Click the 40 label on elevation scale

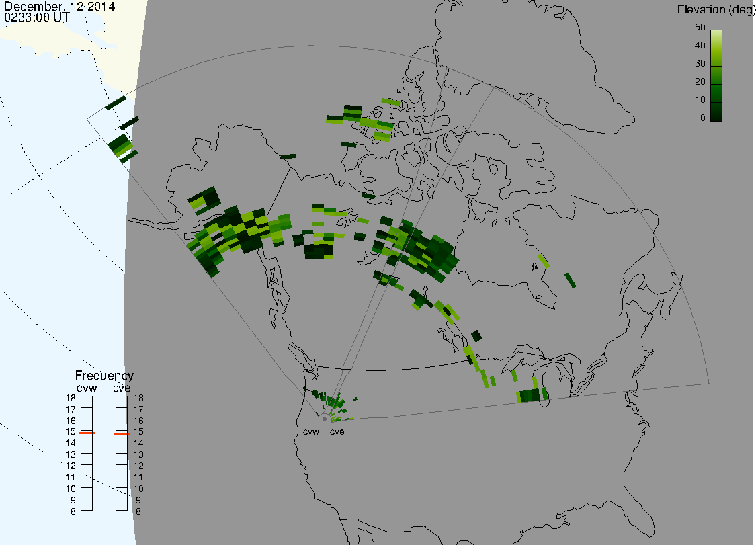pos(700,45)
